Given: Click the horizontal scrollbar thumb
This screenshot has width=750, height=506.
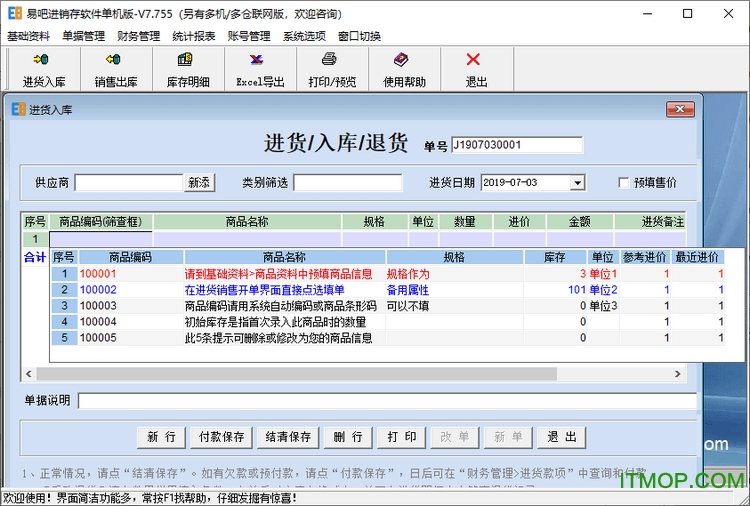Looking at the screenshot, I should point(297,374).
